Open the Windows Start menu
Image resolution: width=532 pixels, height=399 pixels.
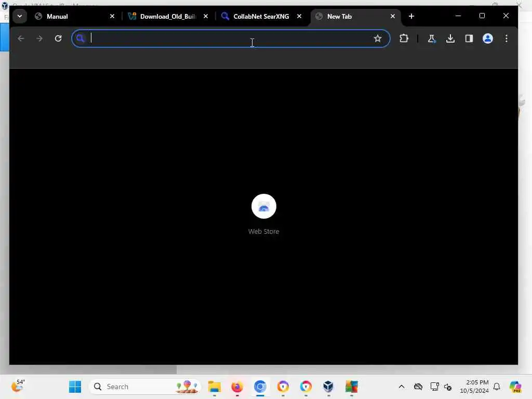75,387
